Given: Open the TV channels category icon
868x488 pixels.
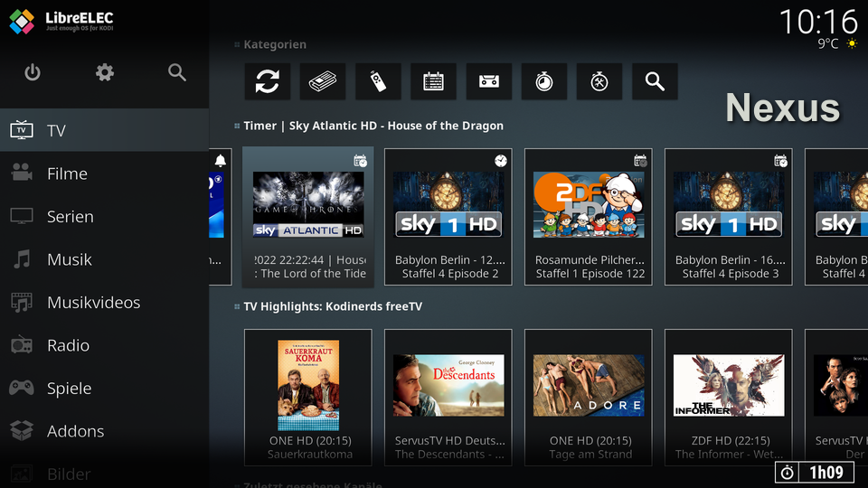Looking at the screenshot, I should pos(323,81).
